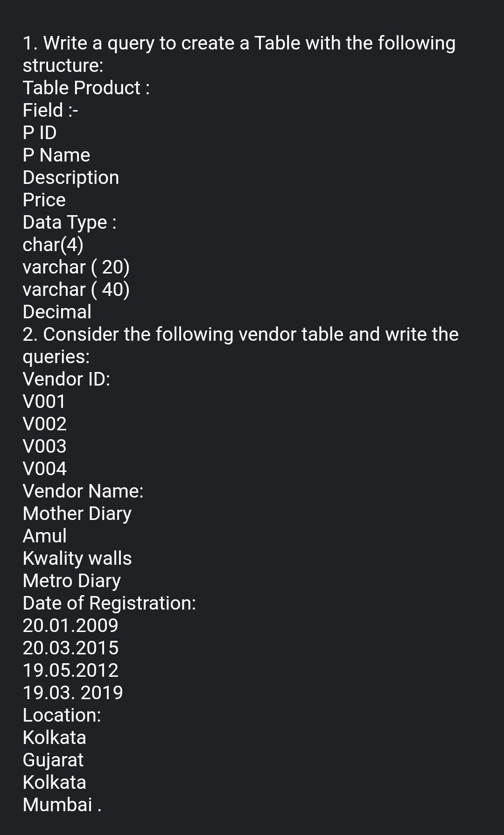Click the 'char(4)' data type text
Image resolution: width=504 pixels, height=835 pixels.
(53, 245)
